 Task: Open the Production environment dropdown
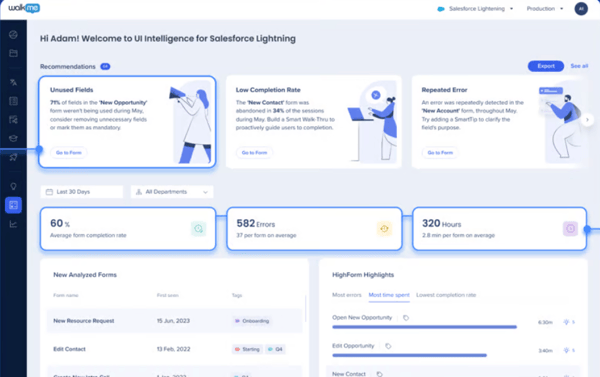point(545,9)
